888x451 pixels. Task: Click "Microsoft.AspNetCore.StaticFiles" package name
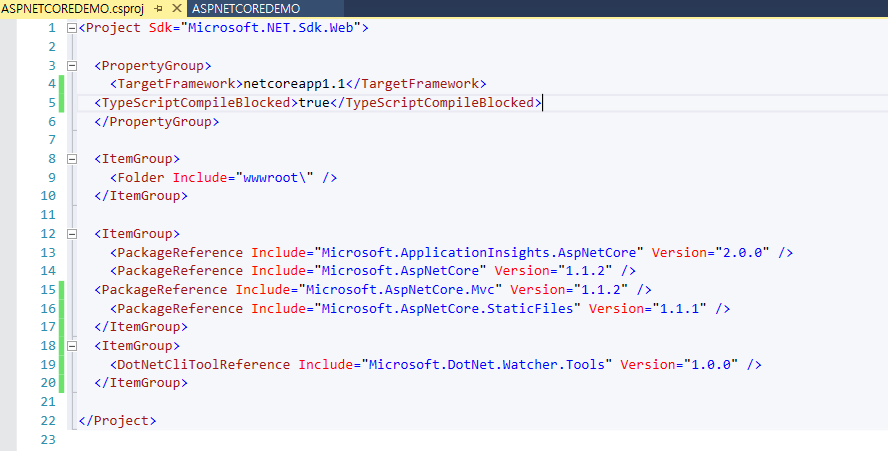(448, 308)
